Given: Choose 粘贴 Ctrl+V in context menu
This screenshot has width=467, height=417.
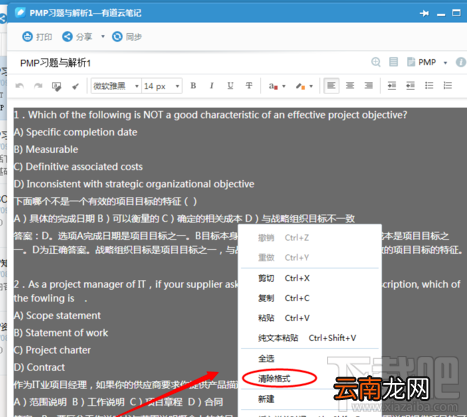Looking at the screenshot, I should pos(310,318).
